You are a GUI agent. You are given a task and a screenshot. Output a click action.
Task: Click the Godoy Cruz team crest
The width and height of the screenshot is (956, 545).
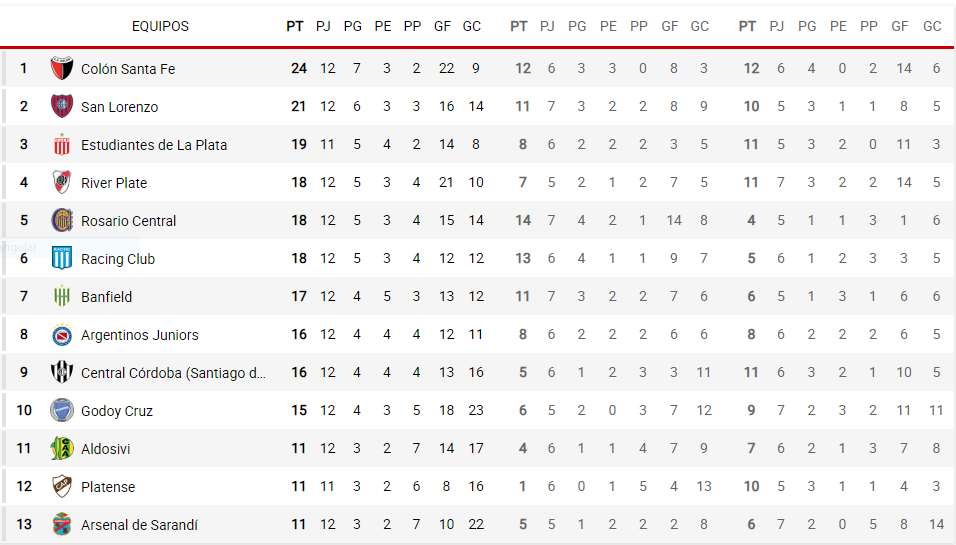coord(62,410)
